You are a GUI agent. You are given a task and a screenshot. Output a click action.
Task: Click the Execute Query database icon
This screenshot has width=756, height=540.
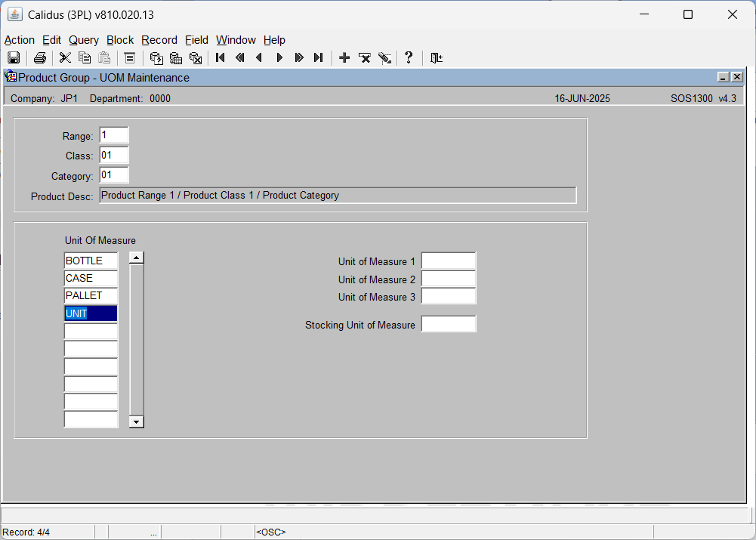pyautogui.click(x=176, y=58)
